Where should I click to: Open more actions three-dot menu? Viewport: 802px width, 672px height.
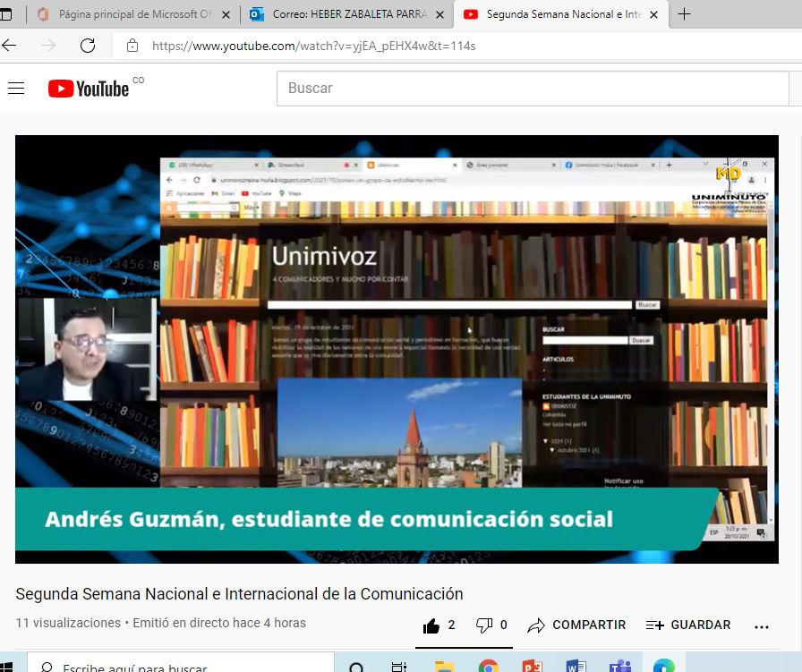(x=761, y=626)
